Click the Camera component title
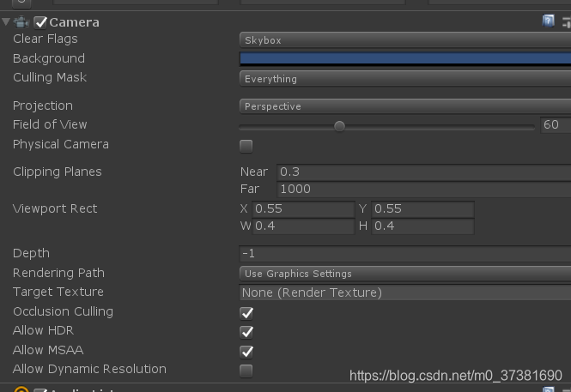The image size is (571, 392). [x=74, y=22]
